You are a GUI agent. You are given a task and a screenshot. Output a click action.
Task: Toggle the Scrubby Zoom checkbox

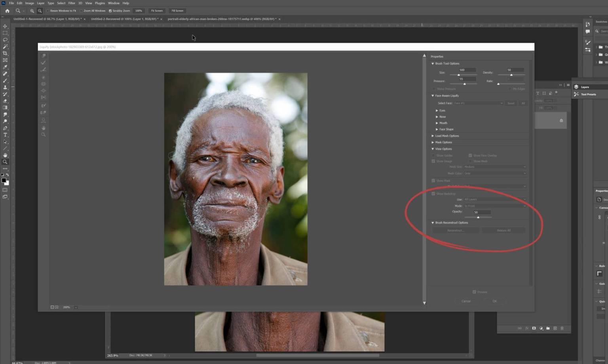pyautogui.click(x=110, y=11)
